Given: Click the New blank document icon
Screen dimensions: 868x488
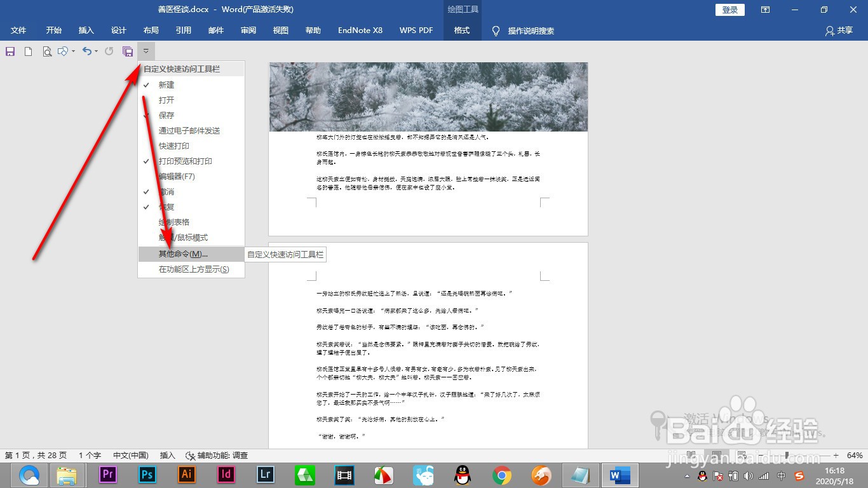Looking at the screenshot, I should click(28, 51).
